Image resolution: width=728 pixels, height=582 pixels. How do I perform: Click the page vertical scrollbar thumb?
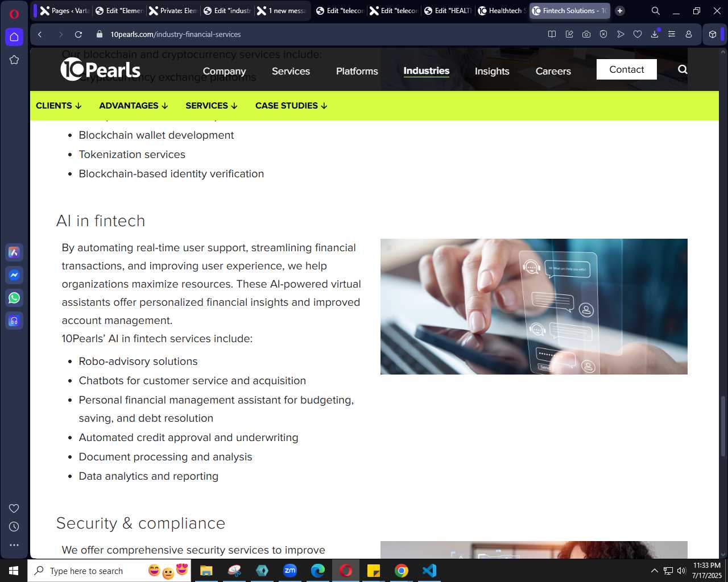[x=723, y=426]
